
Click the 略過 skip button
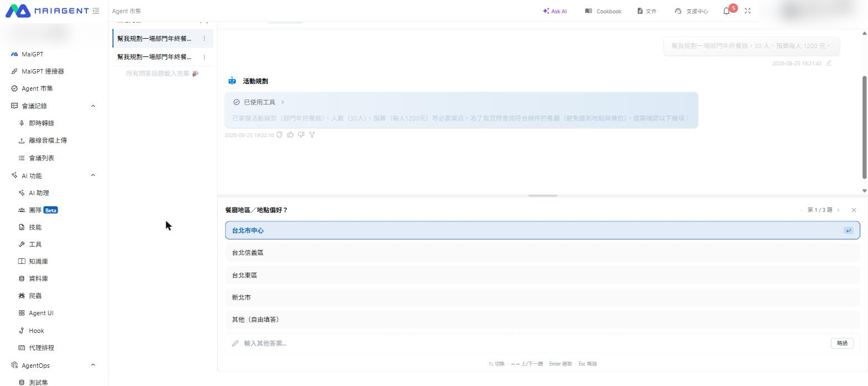pos(842,343)
